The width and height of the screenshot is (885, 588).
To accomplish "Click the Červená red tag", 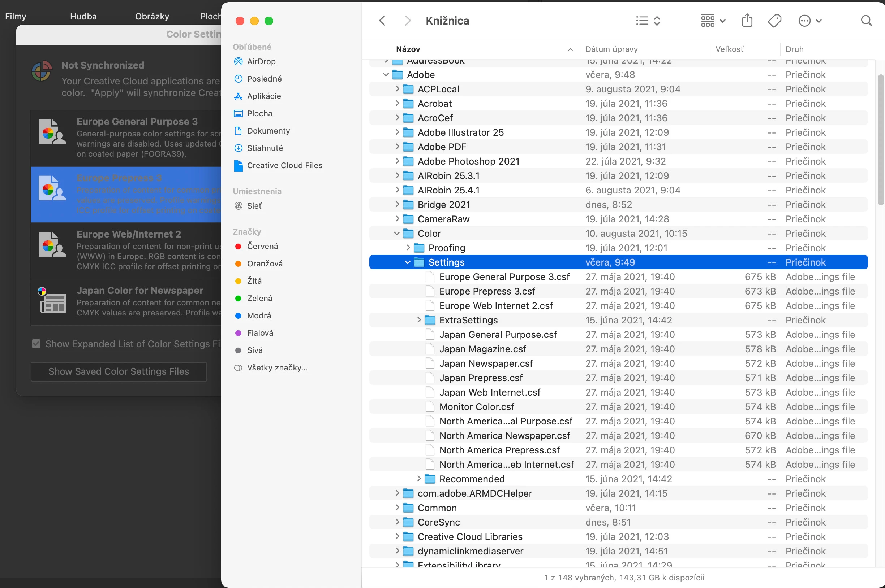I will point(262,247).
